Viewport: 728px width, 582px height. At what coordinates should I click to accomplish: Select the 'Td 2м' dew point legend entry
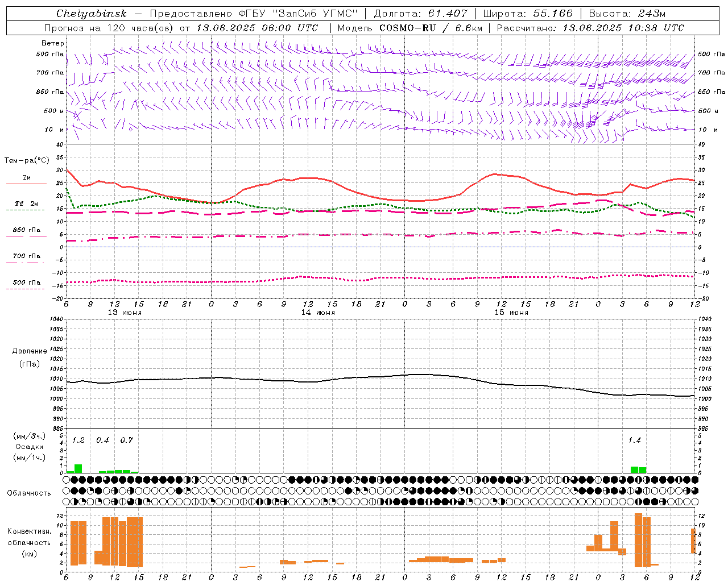point(27,203)
